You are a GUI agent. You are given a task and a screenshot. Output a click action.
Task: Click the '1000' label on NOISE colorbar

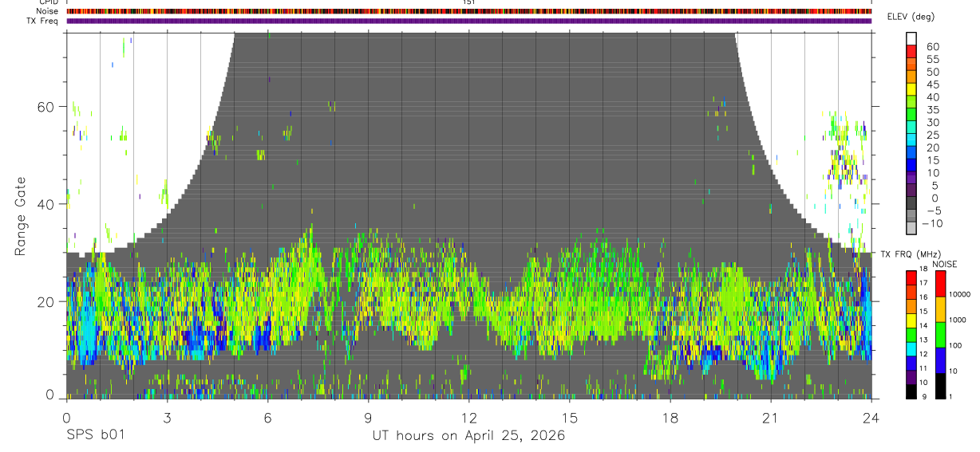(x=958, y=320)
